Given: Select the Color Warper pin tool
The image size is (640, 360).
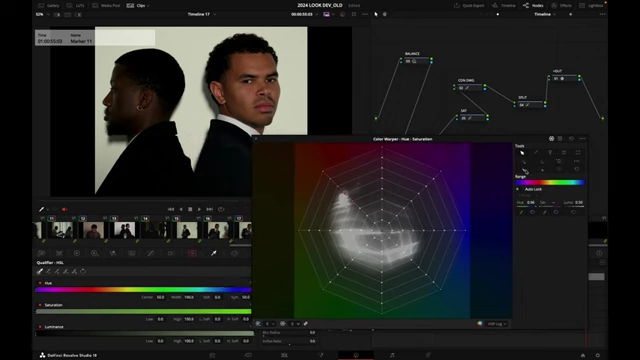Looking at the screenshot, I should point(550,153).
